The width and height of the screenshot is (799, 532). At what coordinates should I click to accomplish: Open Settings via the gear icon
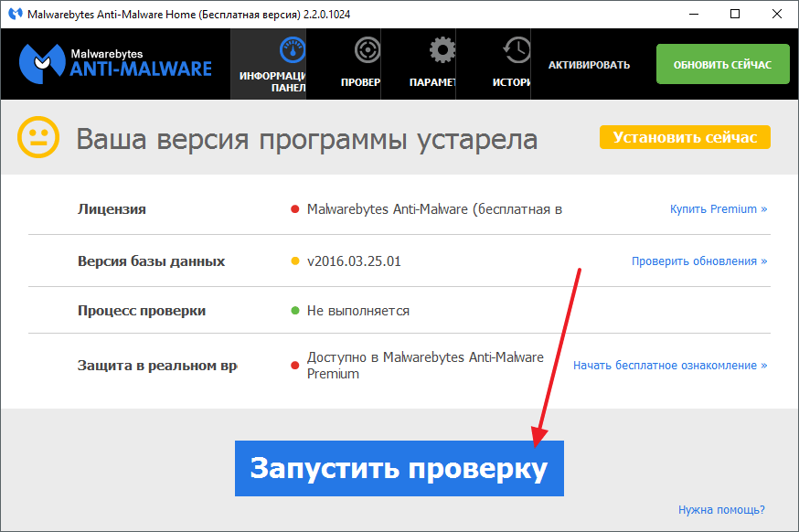(442, 49)
